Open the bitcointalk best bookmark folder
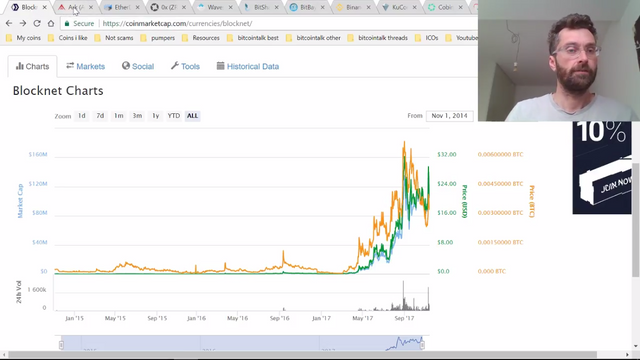 253,38
